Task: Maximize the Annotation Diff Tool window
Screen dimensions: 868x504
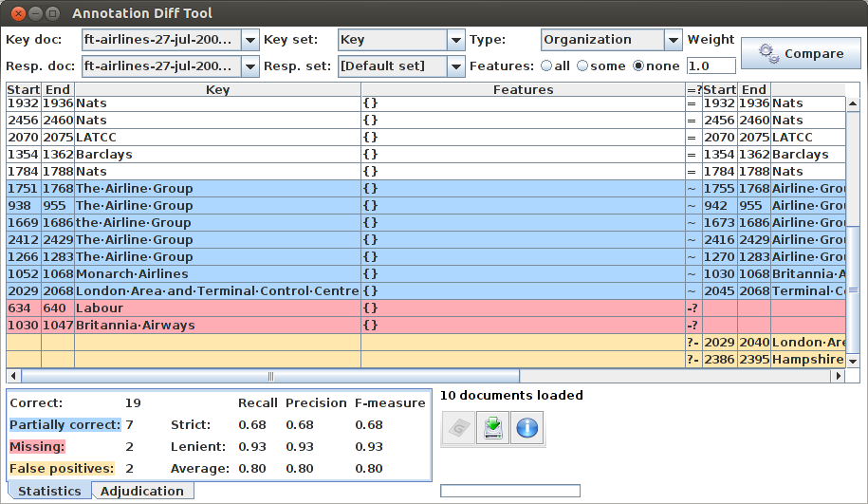Action: click(52, 13)
